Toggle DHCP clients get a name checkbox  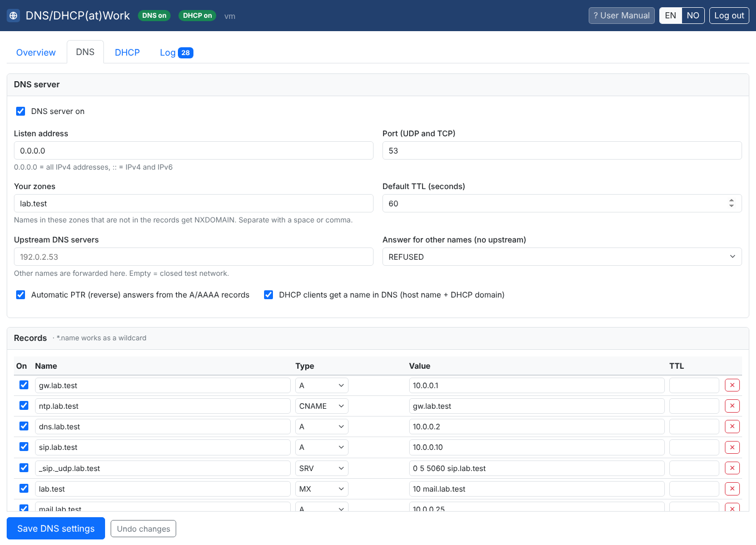[x=268, y=295]
